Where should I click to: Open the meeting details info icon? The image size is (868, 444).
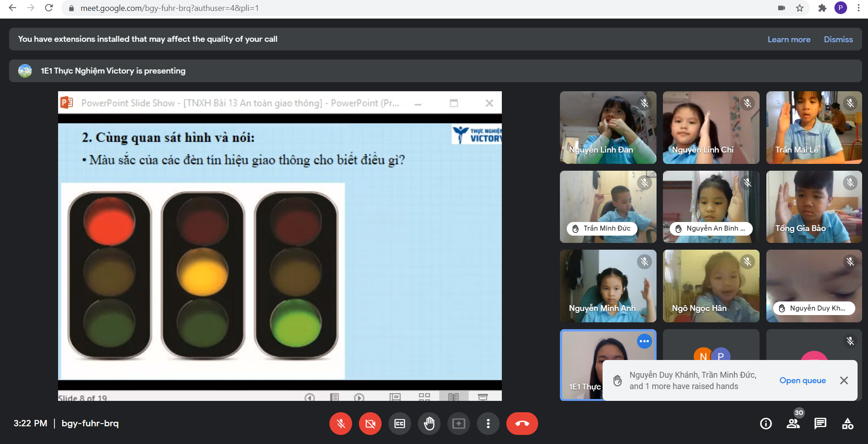click(766, 424)
